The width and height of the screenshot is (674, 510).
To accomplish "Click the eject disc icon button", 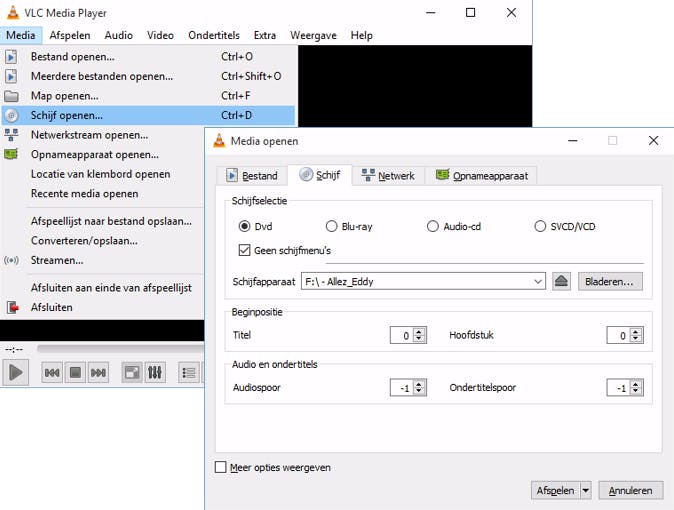I will tap(561, 282).
